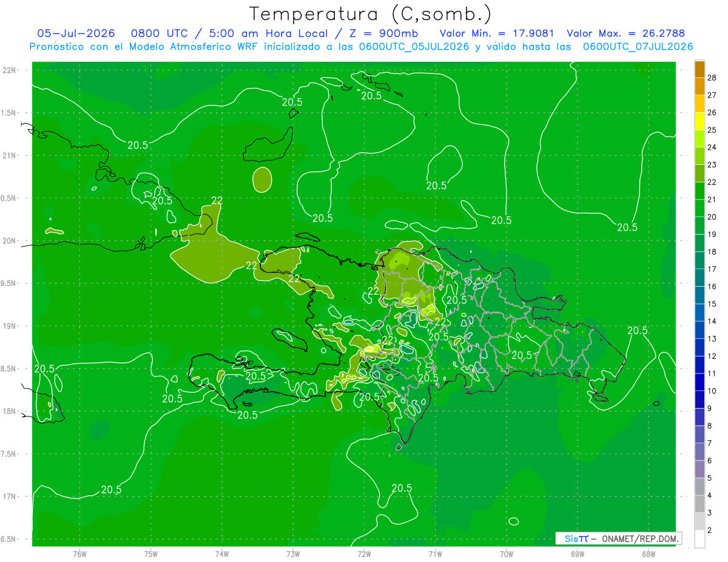Click longitude axis label '69W'

click(x=578, y=554)
